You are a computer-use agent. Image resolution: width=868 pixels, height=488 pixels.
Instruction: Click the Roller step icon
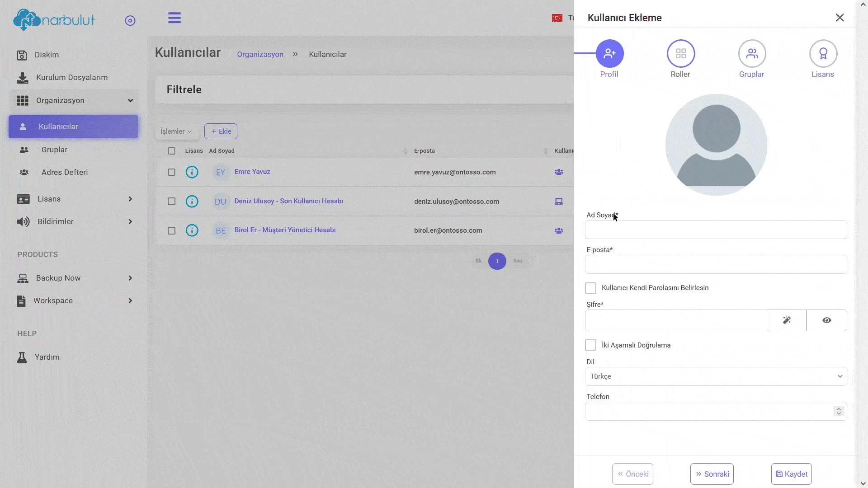(680, 54)
